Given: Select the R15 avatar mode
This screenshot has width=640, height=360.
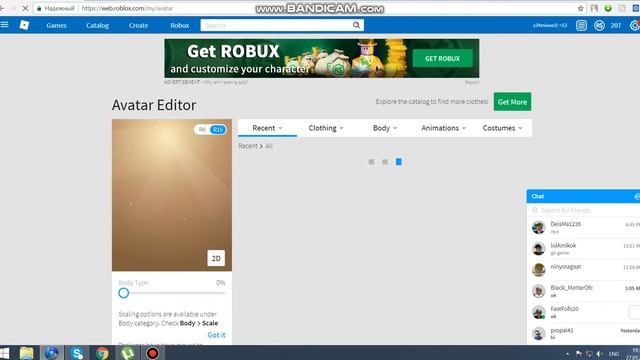Looking at the screenshot, I should [x=218, y=129].
